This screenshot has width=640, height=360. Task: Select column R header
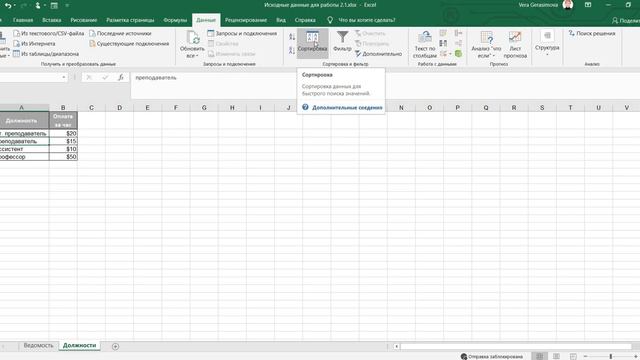click(x=514, y=108)
